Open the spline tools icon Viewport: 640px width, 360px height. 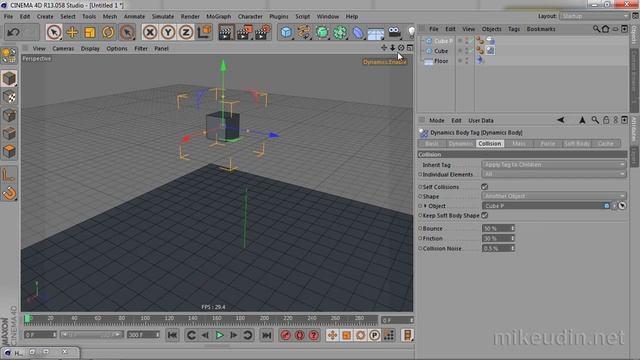(x=304, y=32)
